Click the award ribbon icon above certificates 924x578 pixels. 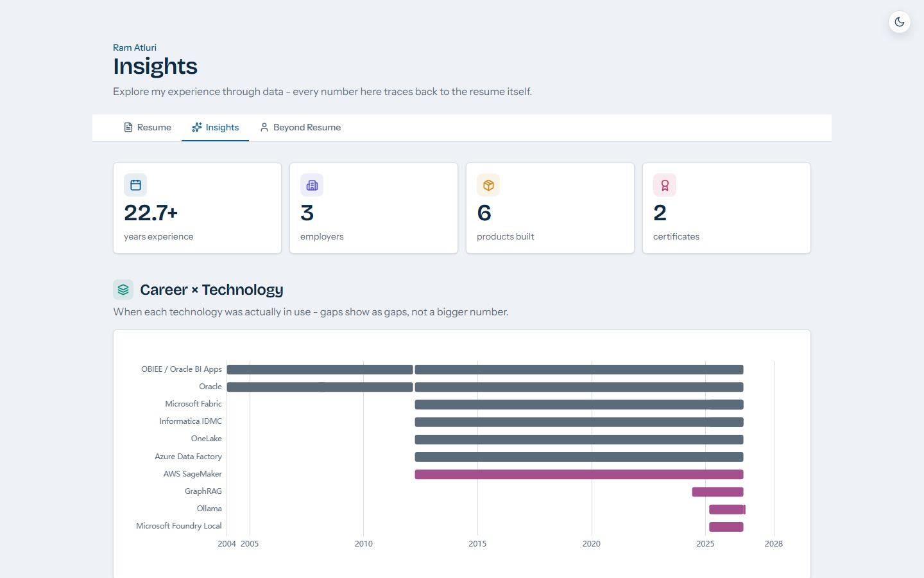(665, 185)
